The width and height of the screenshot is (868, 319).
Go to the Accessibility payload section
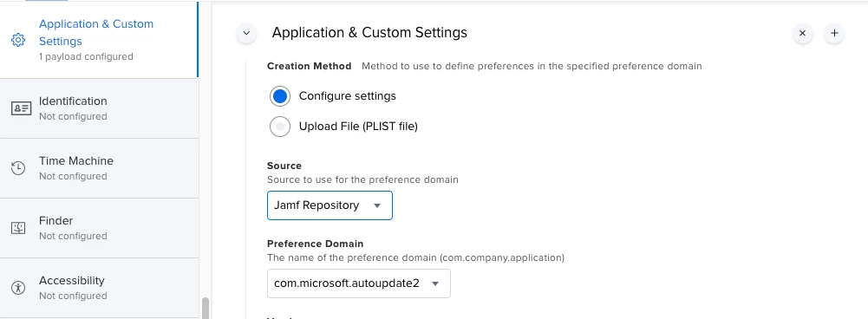pyautogui.click(x=99, y=288)
